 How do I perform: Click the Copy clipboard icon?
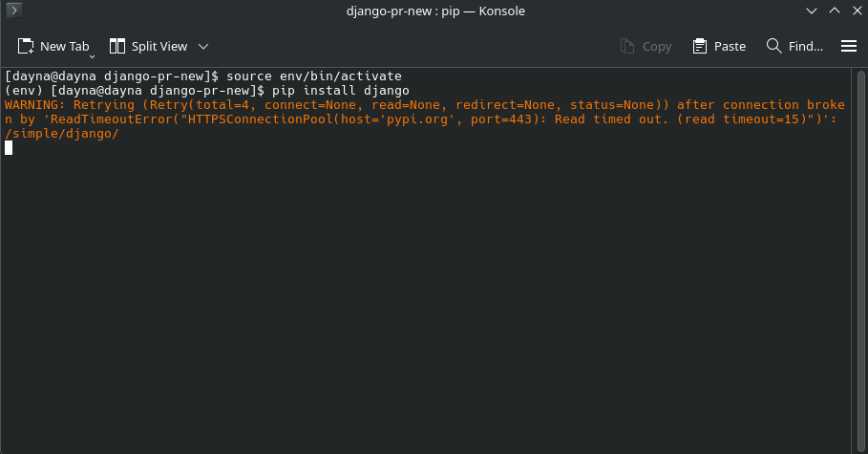tap(627, 46)
